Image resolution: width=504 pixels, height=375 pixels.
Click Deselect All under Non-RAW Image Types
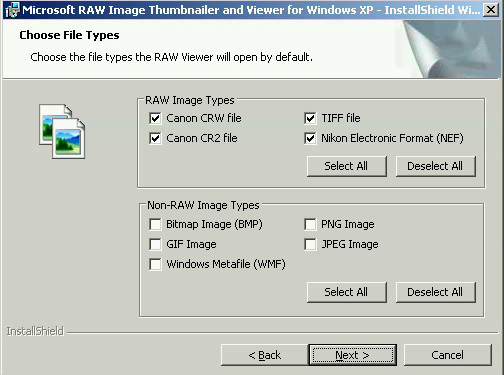coord(435,292)
